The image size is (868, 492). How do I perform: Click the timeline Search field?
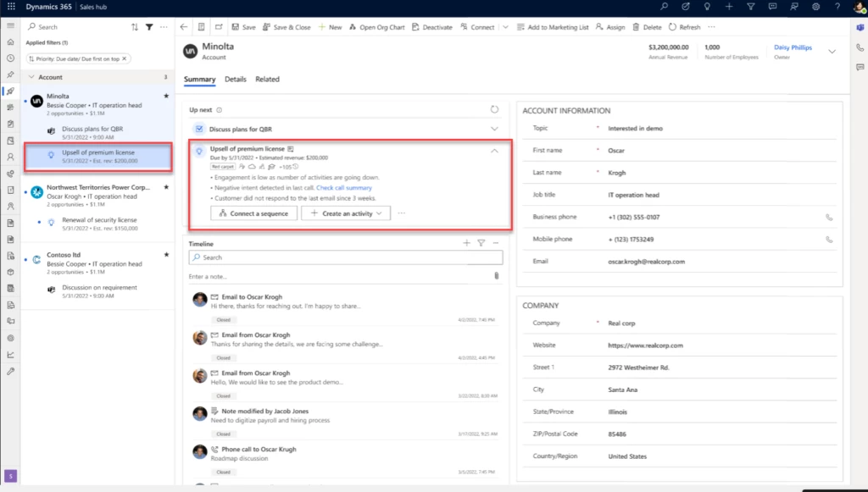coord(339,257)
